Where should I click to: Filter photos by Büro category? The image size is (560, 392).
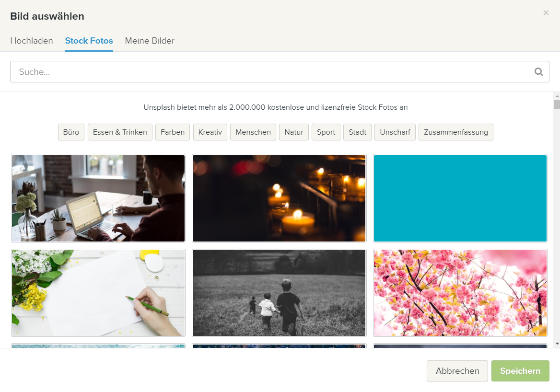pos(71,132)
